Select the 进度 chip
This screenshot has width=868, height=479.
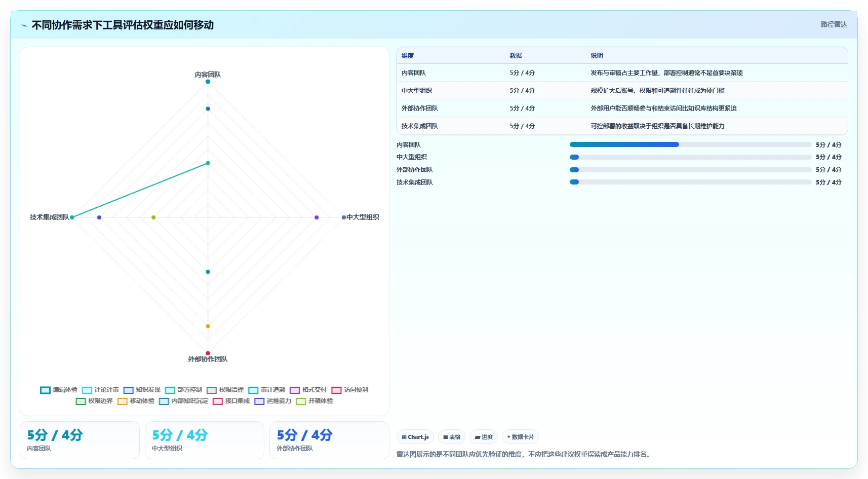click(x=484, y=437)
